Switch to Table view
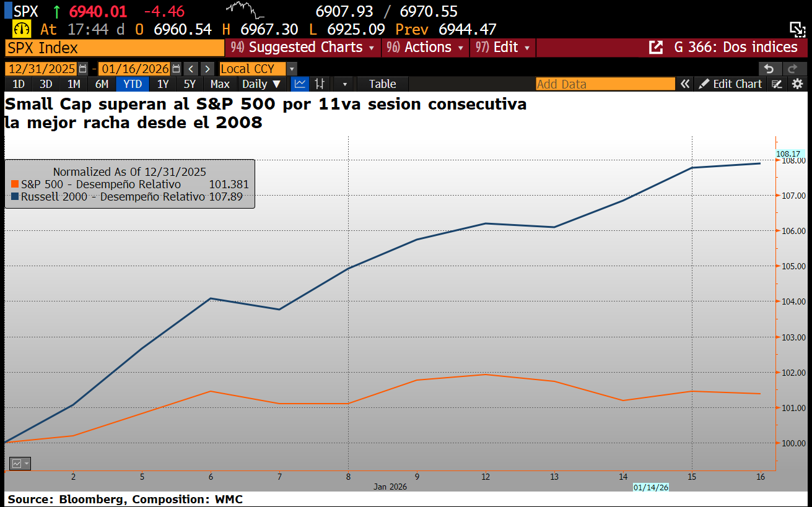The height and width of the screenshot is (507, 812). 382,84
